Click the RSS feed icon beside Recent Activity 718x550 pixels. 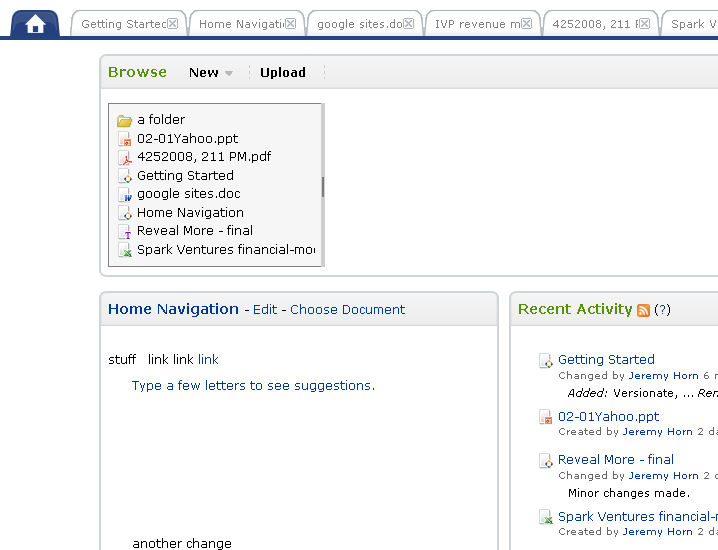(643, 311)
